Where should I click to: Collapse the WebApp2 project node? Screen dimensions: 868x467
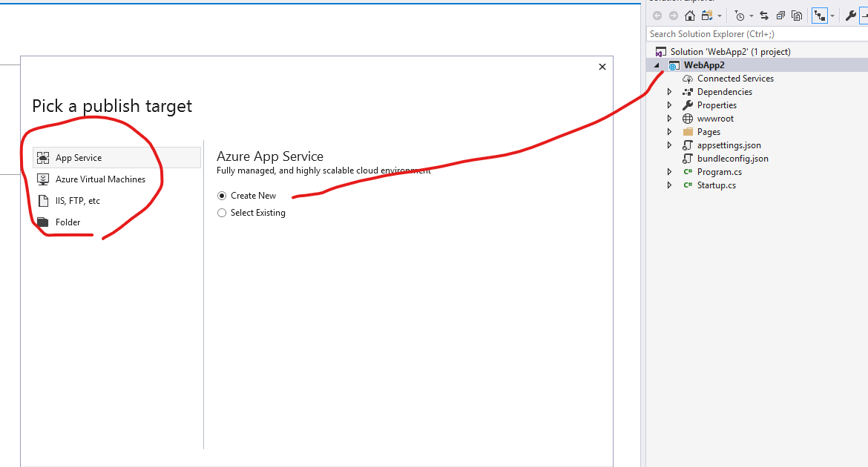[x=657, y=64]
